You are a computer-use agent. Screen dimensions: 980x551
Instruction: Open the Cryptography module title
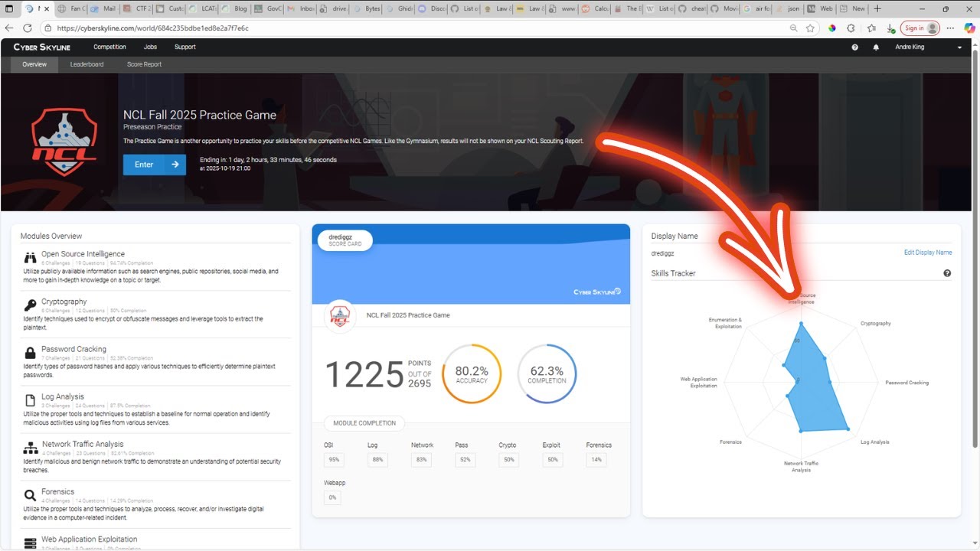coord(64,302)
